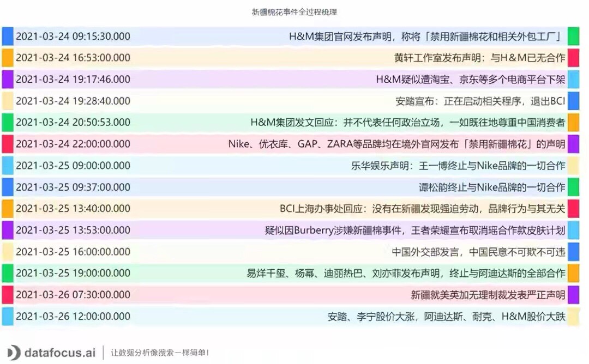
Task: Select timestamp 2021-03-24 19:17:46.000
Action: pyautogui.click(x=73, y=79)
